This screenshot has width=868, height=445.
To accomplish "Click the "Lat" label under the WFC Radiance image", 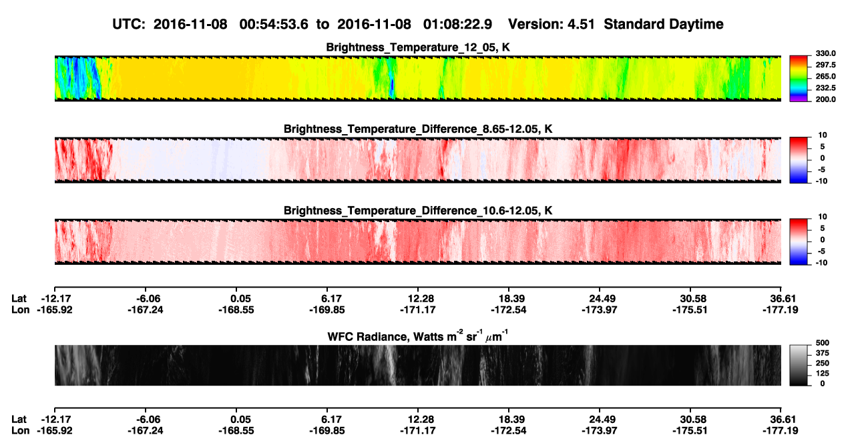I will [19, 419].
